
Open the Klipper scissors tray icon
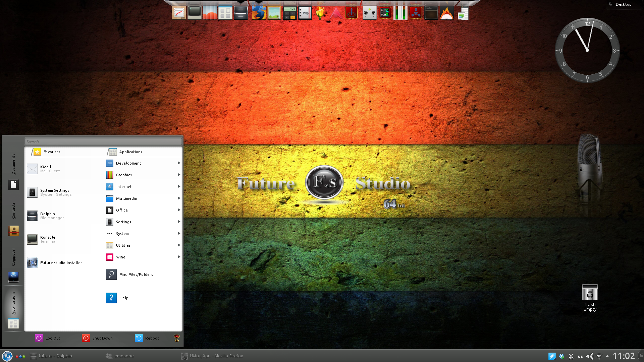[x=571, y=356]
